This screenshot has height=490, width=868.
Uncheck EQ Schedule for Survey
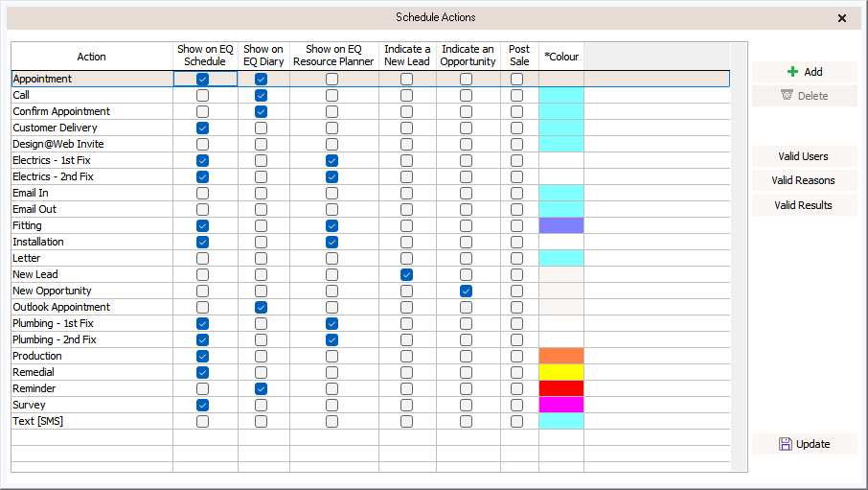(202, 406)
